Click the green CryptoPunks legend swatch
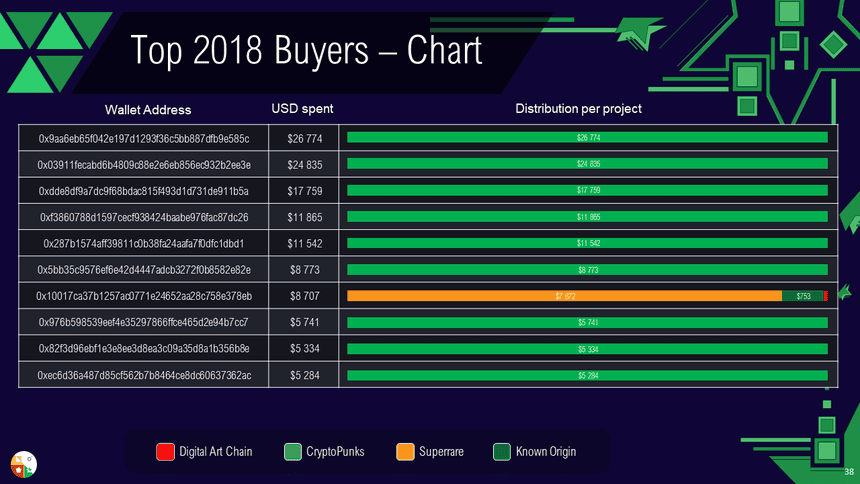This screenshot has width=860, height=484. click(293, 452)
